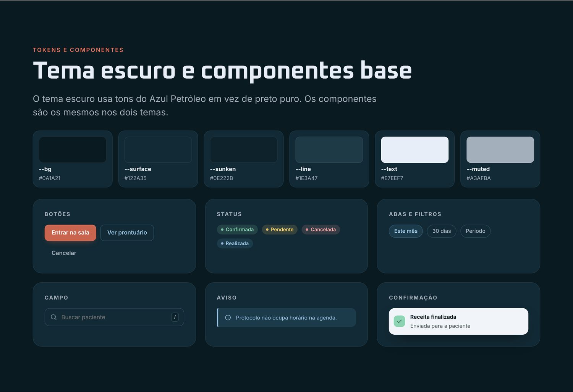
Task: Click the Protocolo não ocupa horário notice
Action: point(286,317)
